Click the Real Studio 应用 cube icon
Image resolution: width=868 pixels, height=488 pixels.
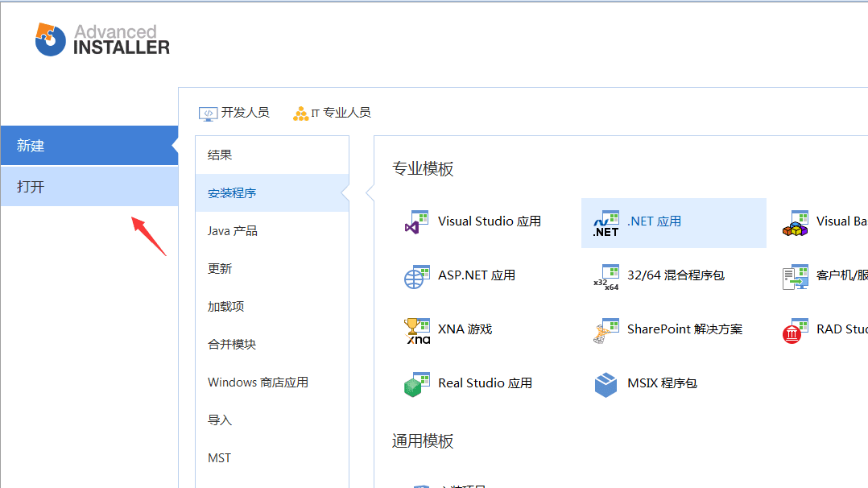pos(417,384)
